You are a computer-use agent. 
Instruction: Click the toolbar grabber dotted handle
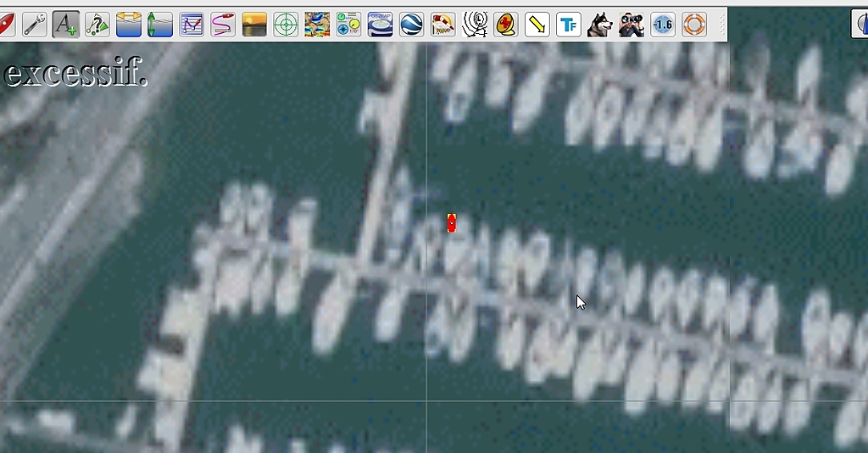721,25
